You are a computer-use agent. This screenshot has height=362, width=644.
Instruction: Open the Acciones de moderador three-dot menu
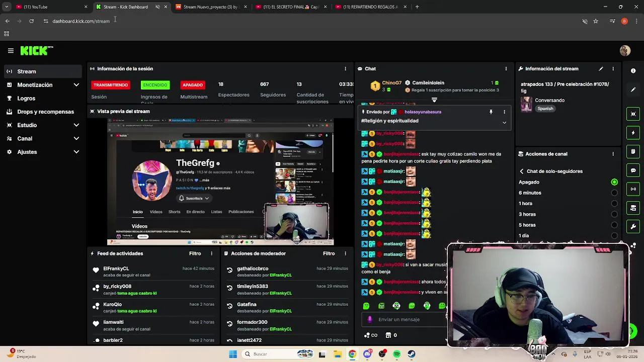tap(345, 253)
